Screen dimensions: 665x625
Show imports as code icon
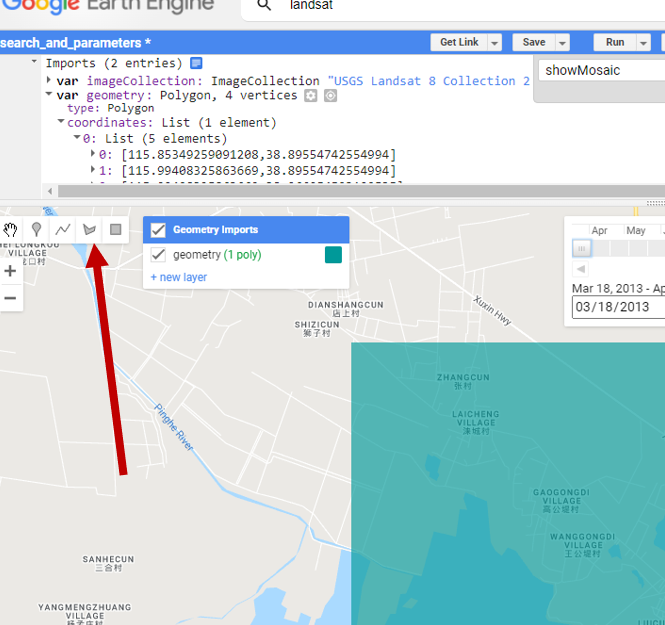196,63
